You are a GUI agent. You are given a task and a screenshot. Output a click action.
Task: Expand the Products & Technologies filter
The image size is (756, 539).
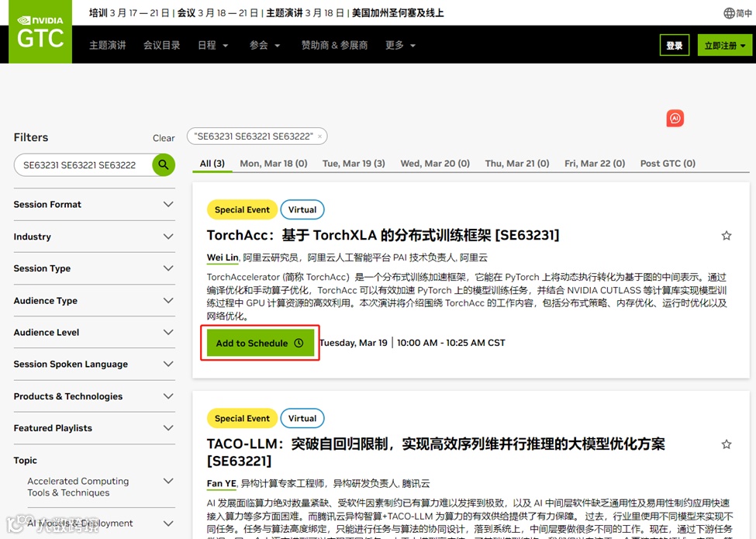94,396
